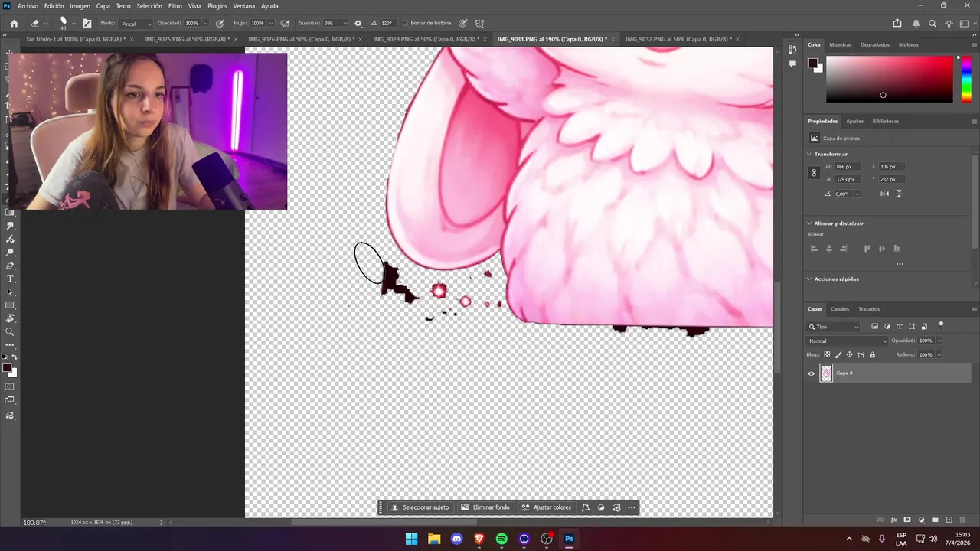Delete layer with trash icon

(964, 520)
